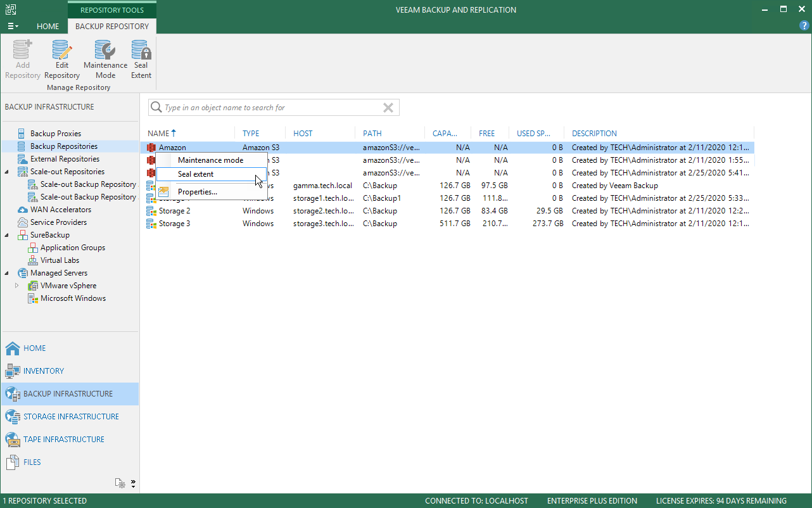The height and width of the screenshot is (508, 812).
Task: Click the path cell 'C:\Backup1'
Action: pos(382,198)
